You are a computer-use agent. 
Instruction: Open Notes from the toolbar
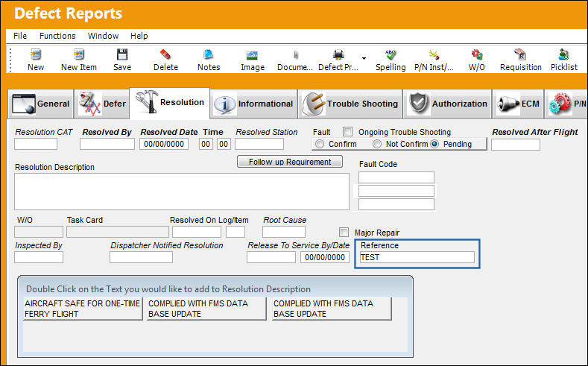point(209,54)
